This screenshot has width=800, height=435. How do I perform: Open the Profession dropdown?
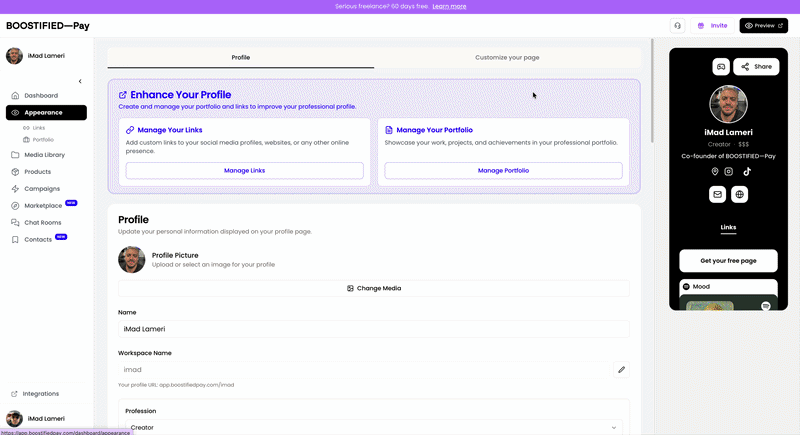[373, 427]
